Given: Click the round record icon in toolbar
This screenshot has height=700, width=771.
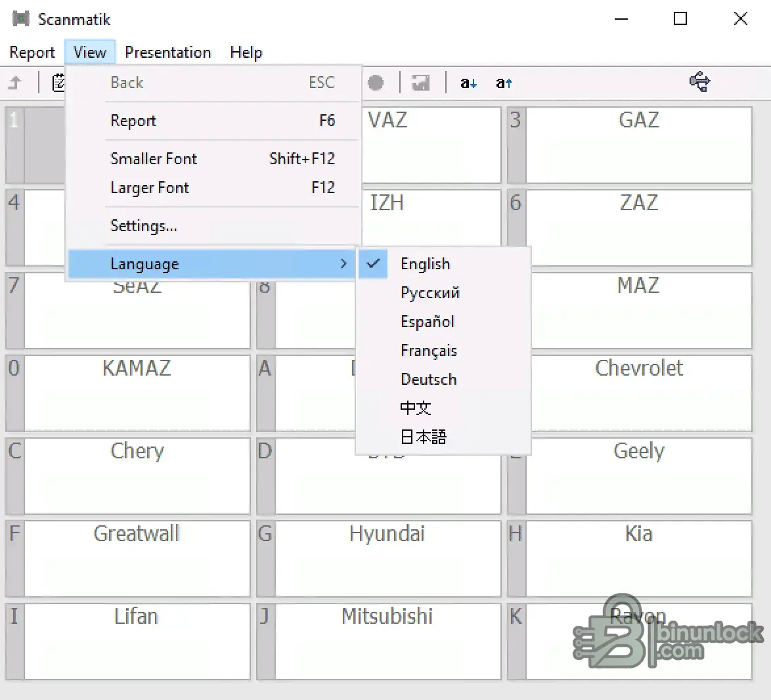Looking at the screenshot, I should click(x=376, y=83).
